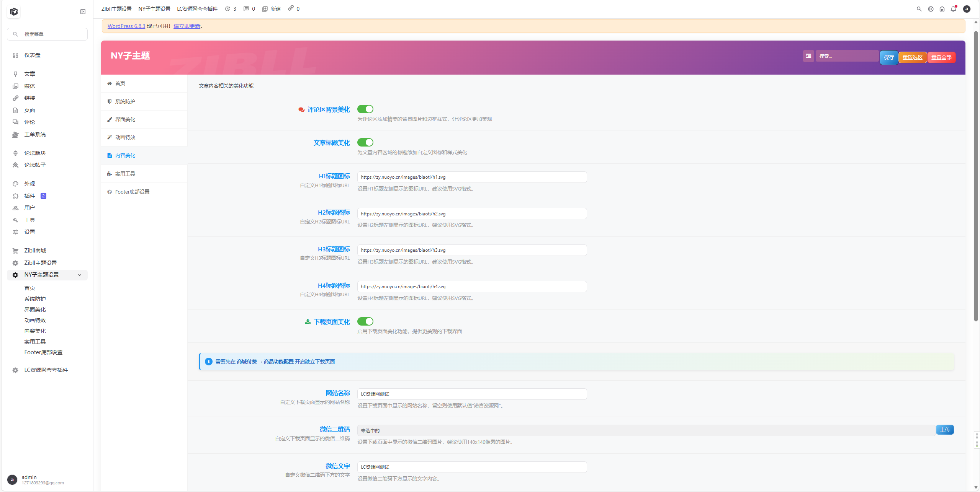Click the home icon in the top bar
The image size is (980, 492).
[x=942, y=9]
